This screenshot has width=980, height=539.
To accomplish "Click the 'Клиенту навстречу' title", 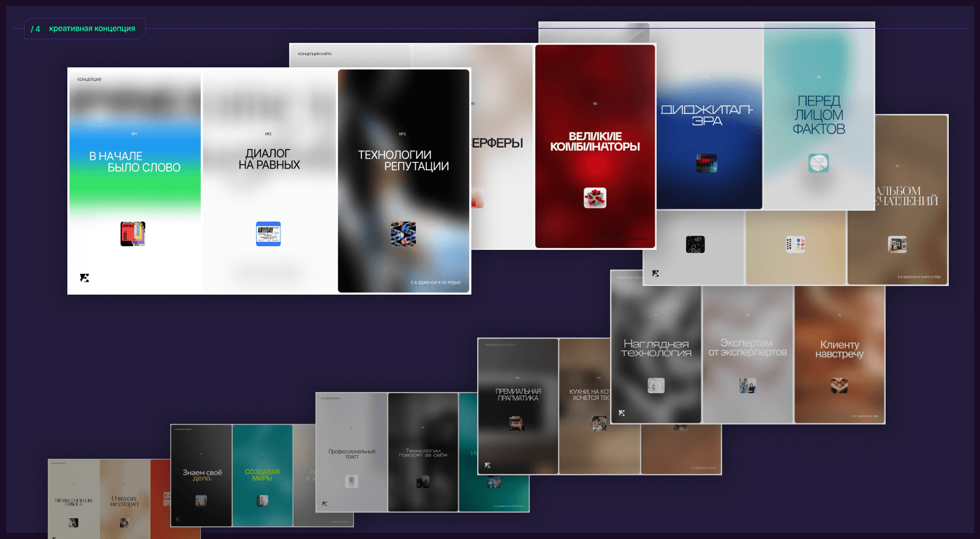I will [839, 349].
